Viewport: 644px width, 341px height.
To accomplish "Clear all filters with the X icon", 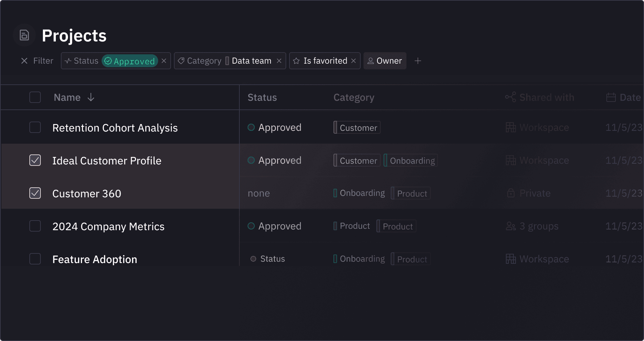I will (x=24, y=61).
